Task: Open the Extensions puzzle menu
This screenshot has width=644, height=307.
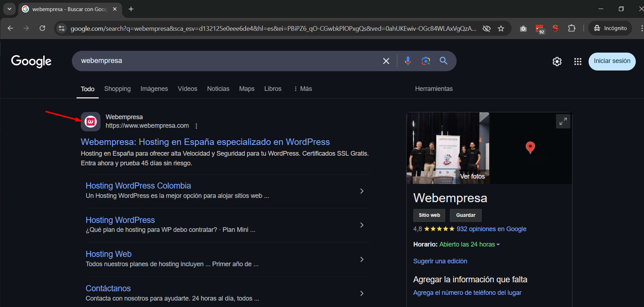Action: click(571, 28)
